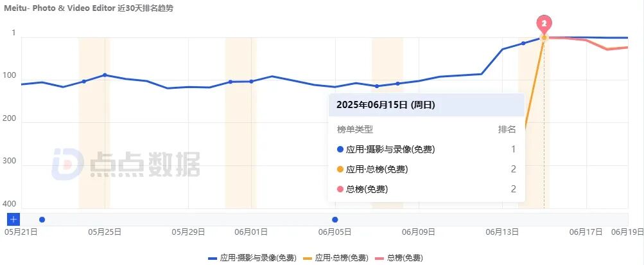Click the tooltip row 应用·摄影与录像(免费)
Viewport: 644px width, 265px height.
coord(426,149)
